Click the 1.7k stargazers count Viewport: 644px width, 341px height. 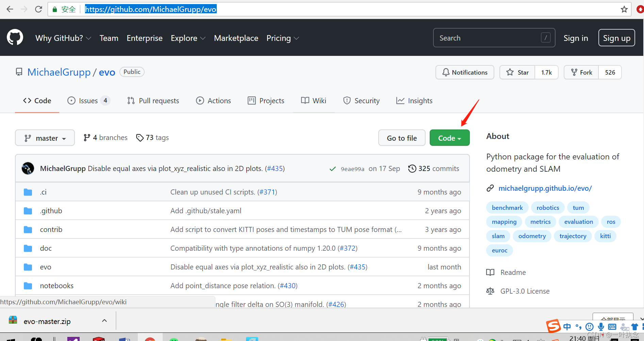coord(546,72)
